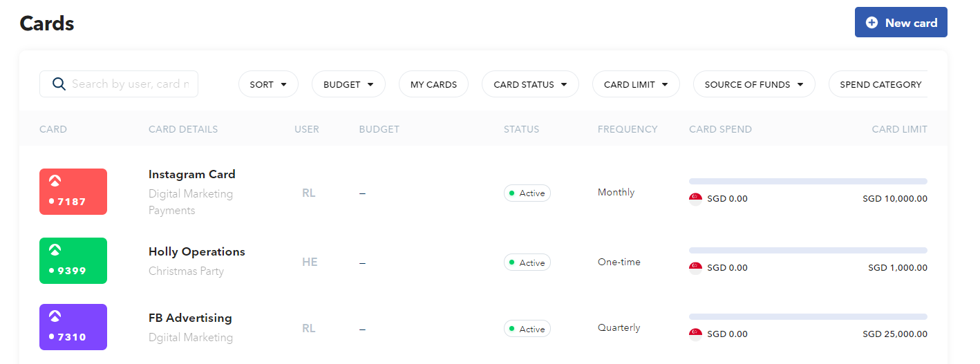Click the Instagram Card spend progress bar
Screen dimensions: 980x364
[x=808, y=182]
